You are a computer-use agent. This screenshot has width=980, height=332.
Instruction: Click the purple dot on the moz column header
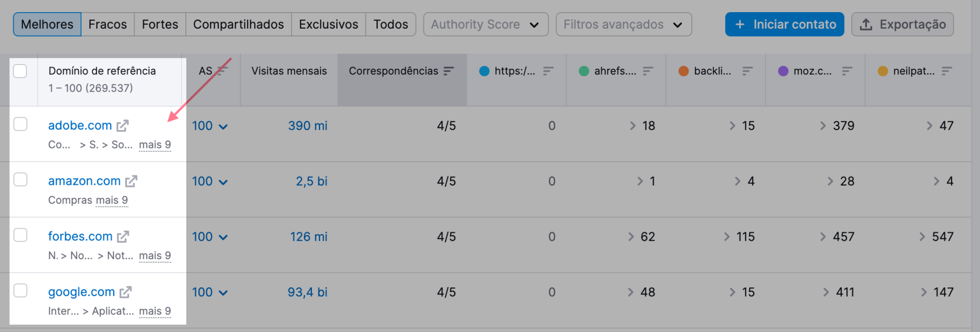(783, 71)
